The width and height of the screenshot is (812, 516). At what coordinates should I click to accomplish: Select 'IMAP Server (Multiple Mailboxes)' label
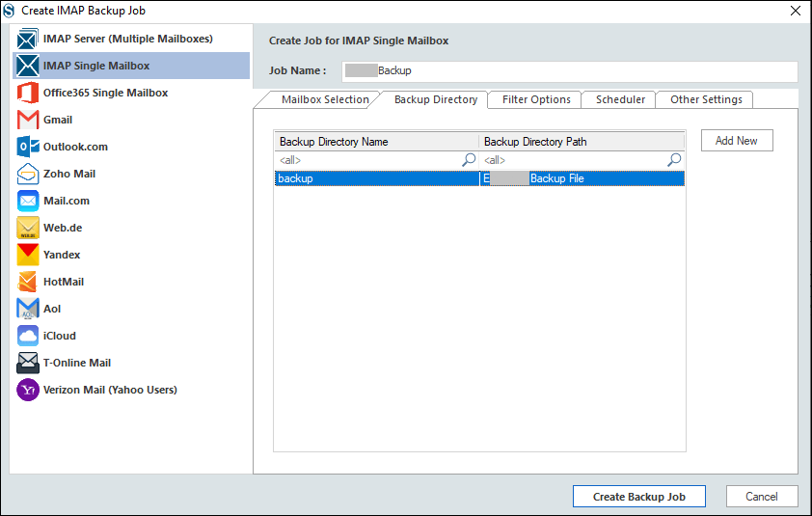click(x=128, y=39)
